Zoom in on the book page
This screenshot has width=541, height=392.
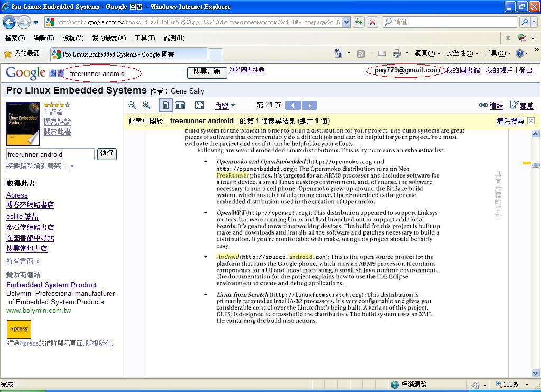click(146, 105)
